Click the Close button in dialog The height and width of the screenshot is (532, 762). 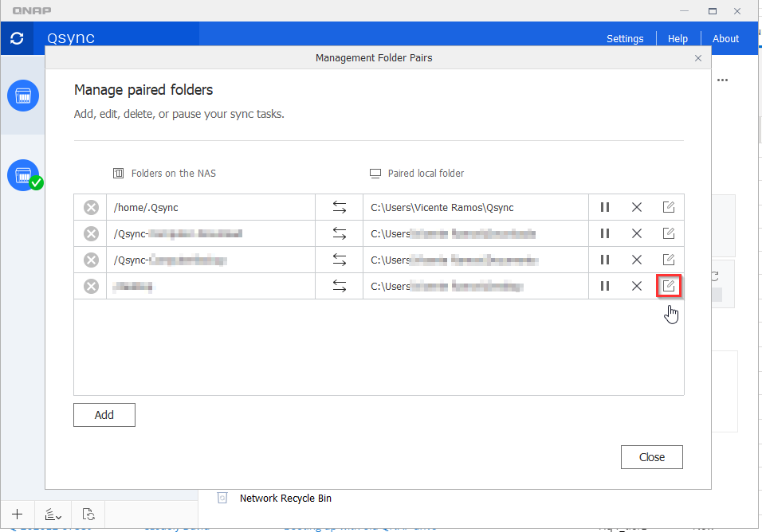click(x=651, y=457)
